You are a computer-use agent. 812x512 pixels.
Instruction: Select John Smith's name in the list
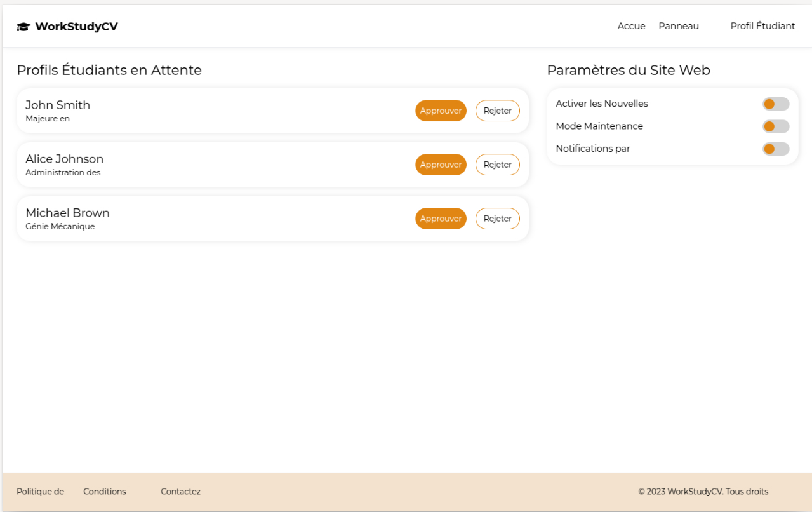(x=58, y=105)
